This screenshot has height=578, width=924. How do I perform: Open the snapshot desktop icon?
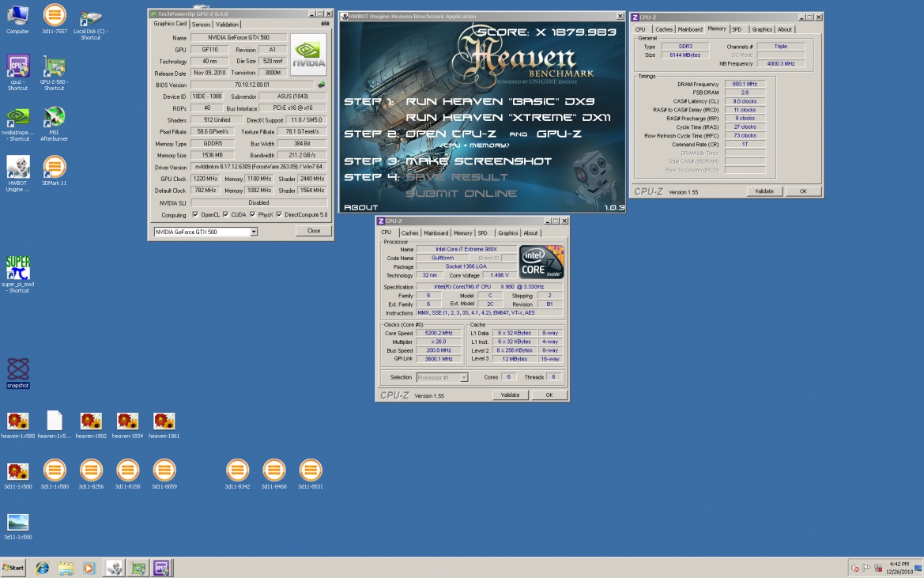pyautogui.click(x=17, y=369)
